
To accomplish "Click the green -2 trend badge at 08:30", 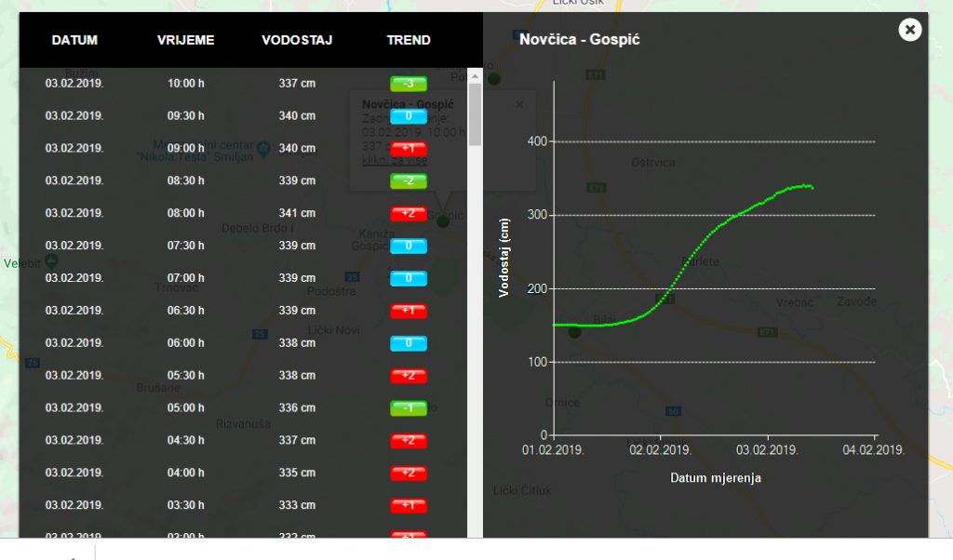I will [409, 181].
